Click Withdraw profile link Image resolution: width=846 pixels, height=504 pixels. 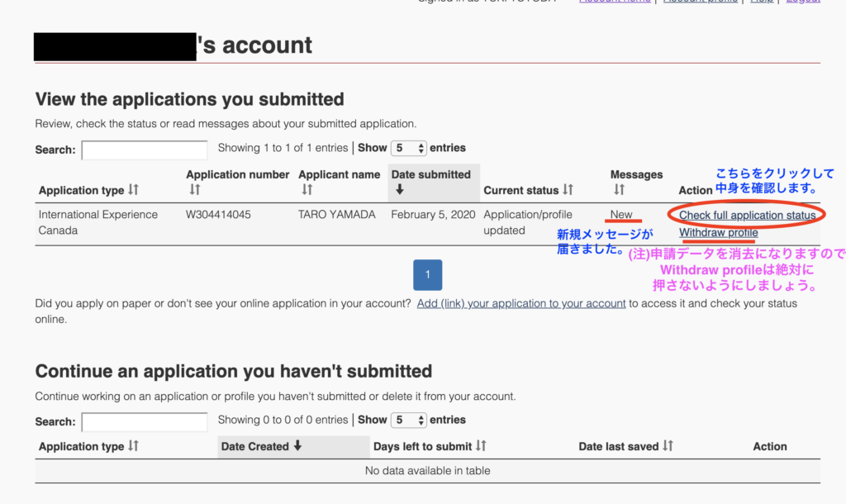[x=718, y=232]
